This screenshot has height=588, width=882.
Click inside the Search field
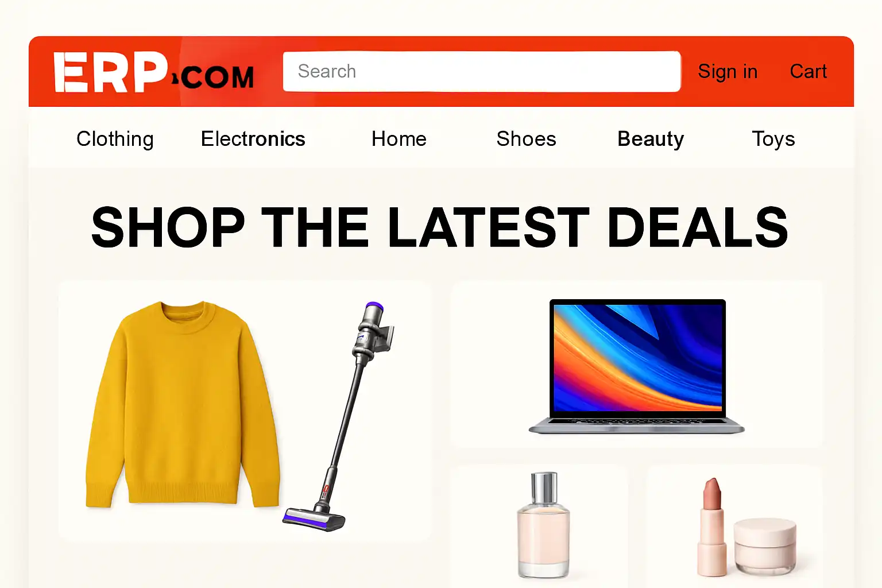482,72
